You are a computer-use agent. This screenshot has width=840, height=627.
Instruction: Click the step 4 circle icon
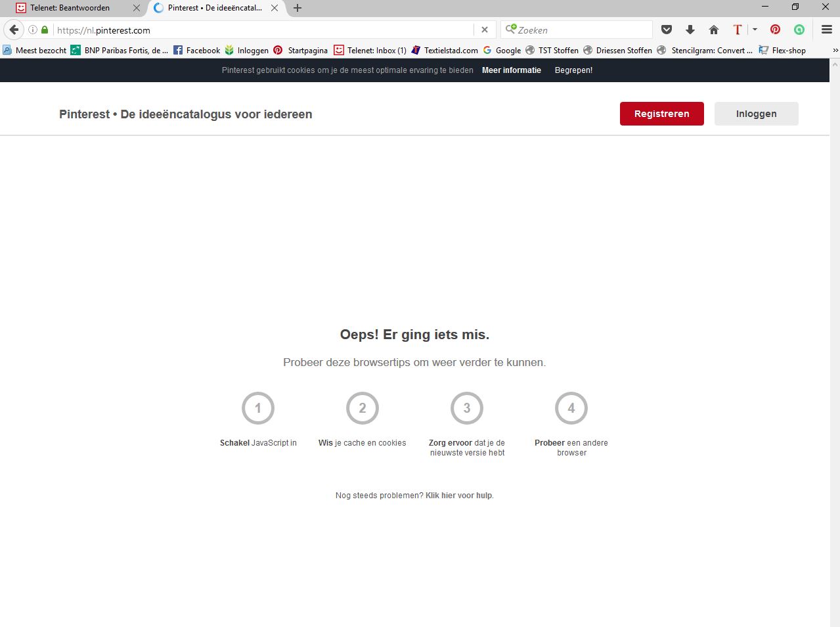click(x=571, y=408)
